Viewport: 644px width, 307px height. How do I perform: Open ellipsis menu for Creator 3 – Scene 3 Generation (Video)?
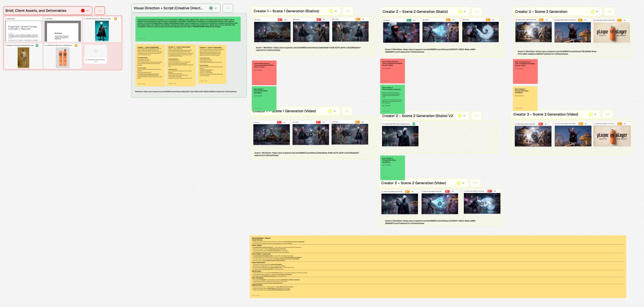pyautogui.click(x=608, y=114)
